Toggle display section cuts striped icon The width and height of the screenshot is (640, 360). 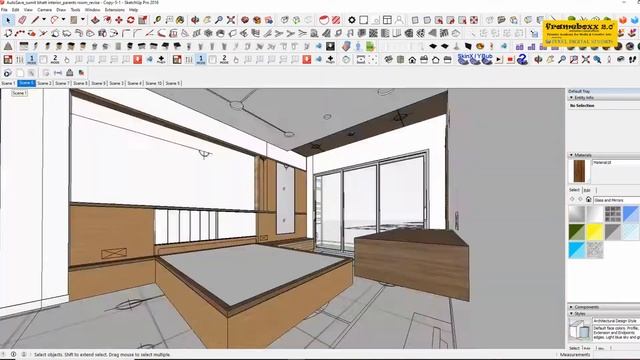tap(336, 20)
